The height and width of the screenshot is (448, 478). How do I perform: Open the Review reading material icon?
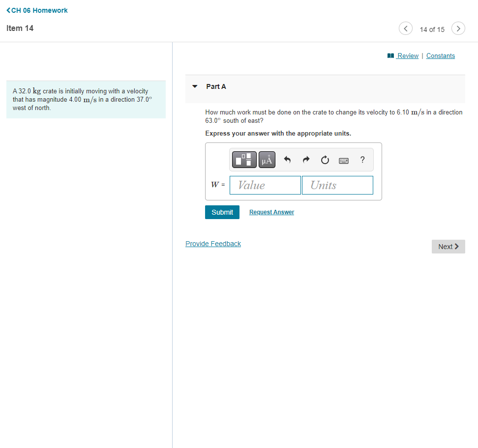tap(390, 56)
